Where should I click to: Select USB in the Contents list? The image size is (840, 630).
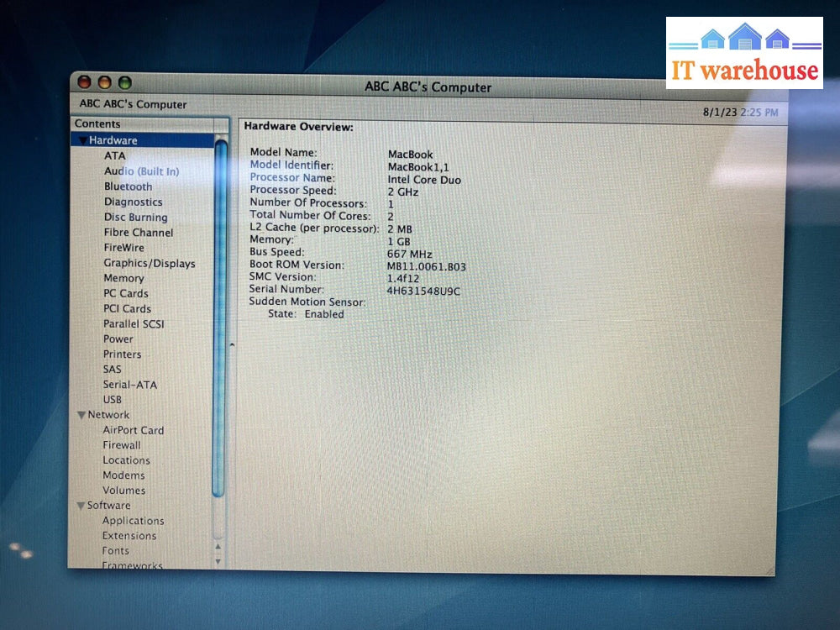112,400
